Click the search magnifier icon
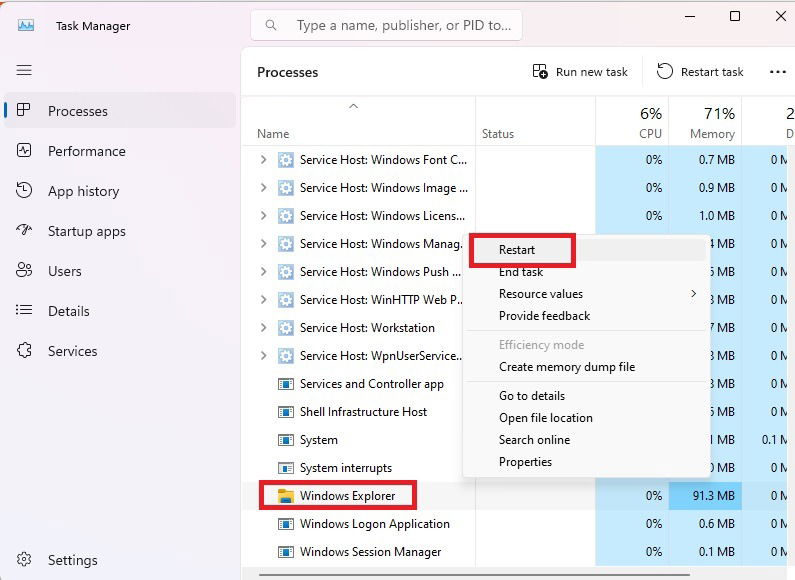795x580 pixels. tap(271, 25)
